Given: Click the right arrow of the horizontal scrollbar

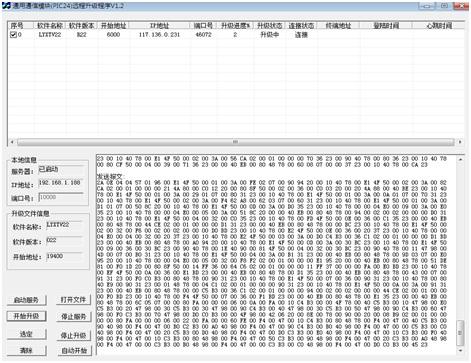Looking at the screenshot, I should point(460,142).
